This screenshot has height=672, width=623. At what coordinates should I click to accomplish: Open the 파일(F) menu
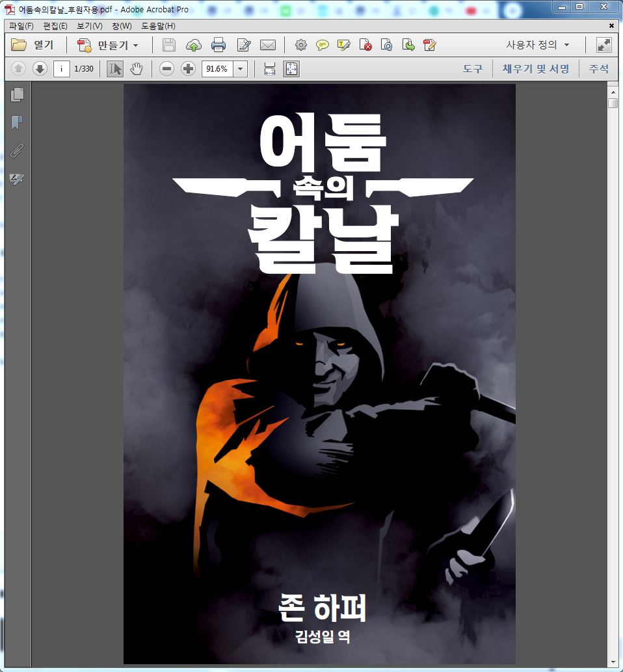tap(21, 26)
